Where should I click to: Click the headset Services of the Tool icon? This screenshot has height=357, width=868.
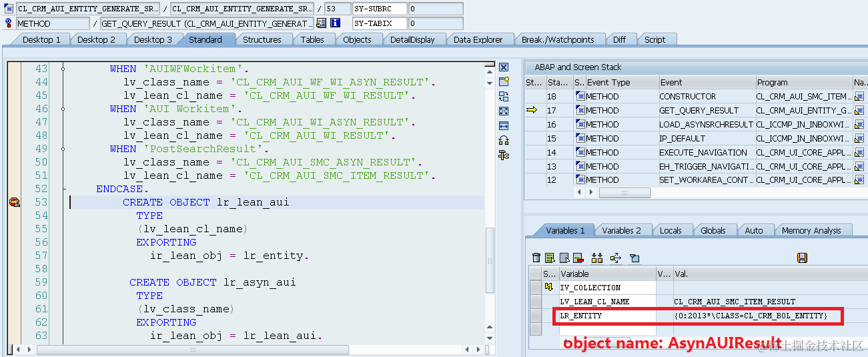[504, 140]
